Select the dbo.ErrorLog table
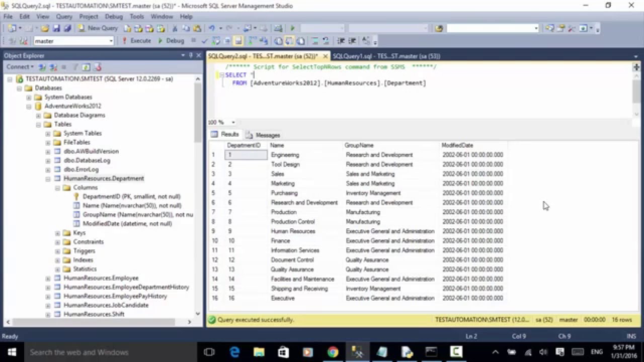This screenshot has height=362, width=644. pos(81,169)
